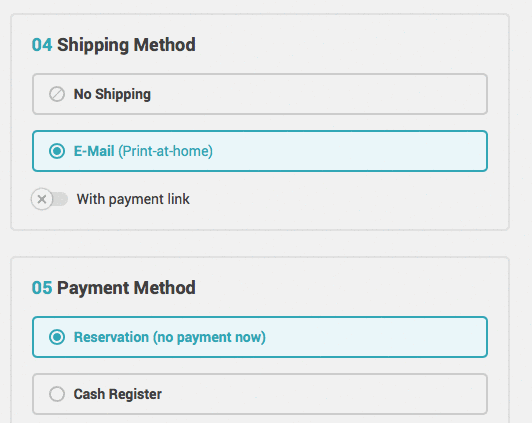Select the E-Mail radio button
This screenshot has height=423, width=532.
point(57,151)
